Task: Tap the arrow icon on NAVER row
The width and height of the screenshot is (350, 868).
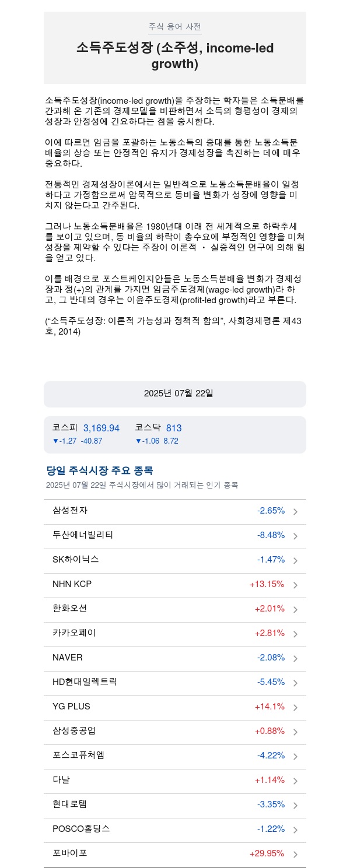Action: click(x=295, y=659)
